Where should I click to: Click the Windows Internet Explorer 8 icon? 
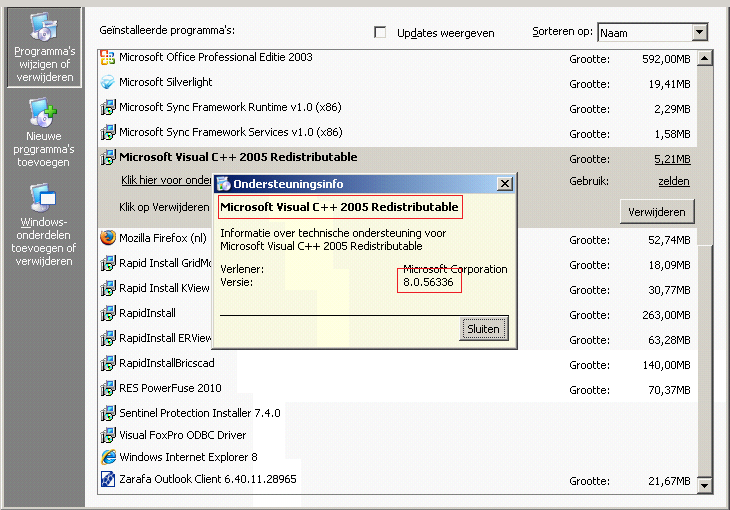coord(108,457)
